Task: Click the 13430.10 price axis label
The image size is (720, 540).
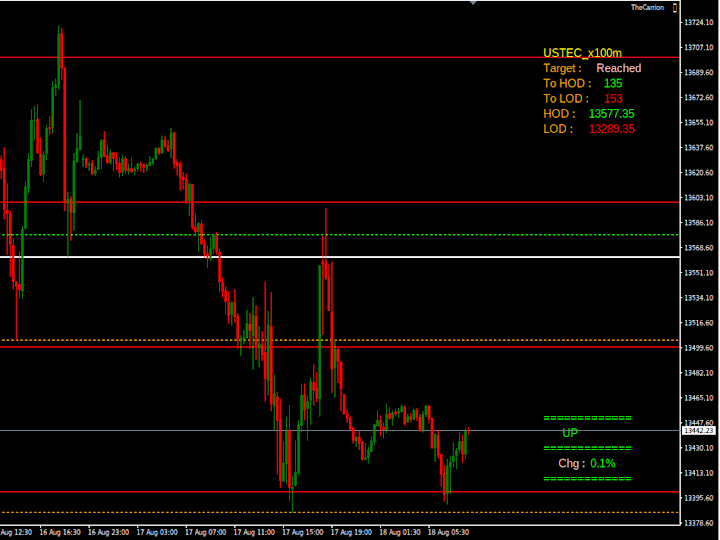Action: tap(698, 448)
